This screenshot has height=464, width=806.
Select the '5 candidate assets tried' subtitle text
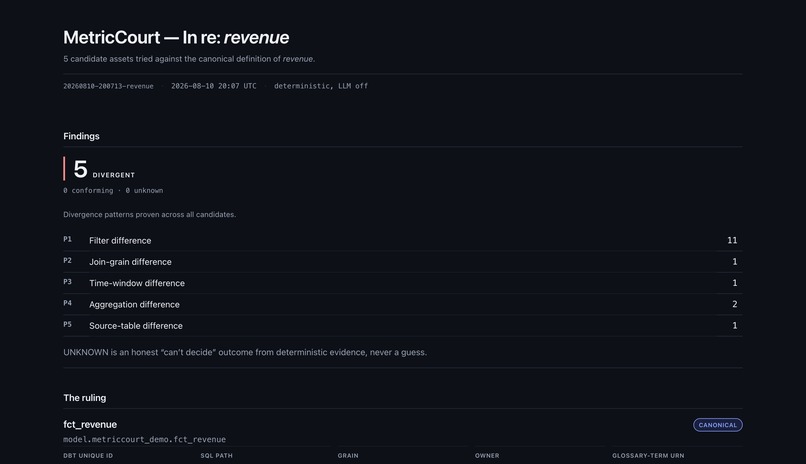(189, 59)
